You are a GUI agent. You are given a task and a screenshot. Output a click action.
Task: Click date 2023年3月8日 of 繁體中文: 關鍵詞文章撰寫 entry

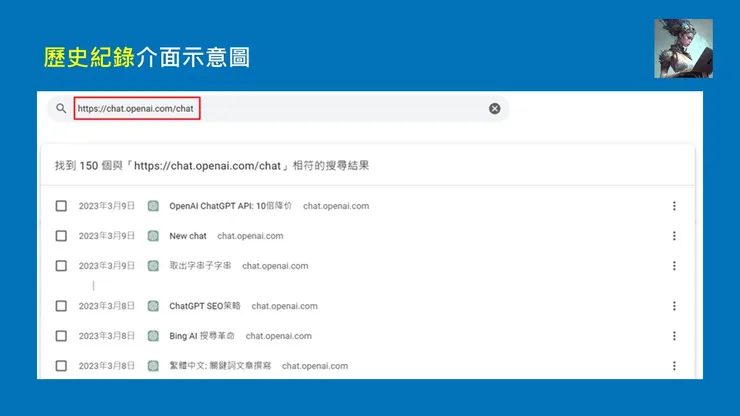(107, 366)
